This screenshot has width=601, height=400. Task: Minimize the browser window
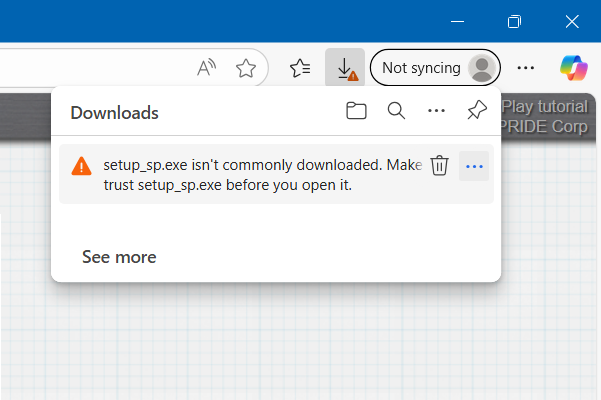pos(456,21)
